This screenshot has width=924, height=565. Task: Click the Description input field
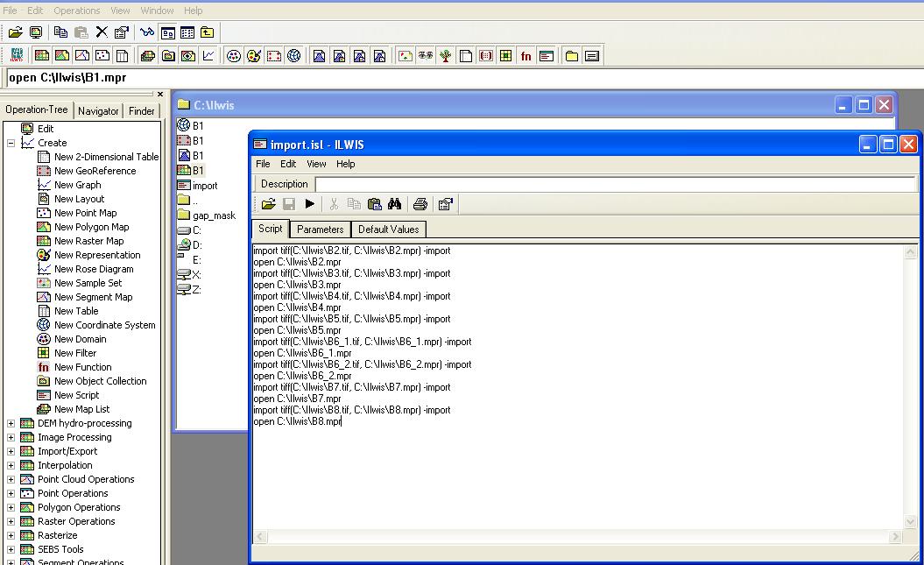[613, 184]
